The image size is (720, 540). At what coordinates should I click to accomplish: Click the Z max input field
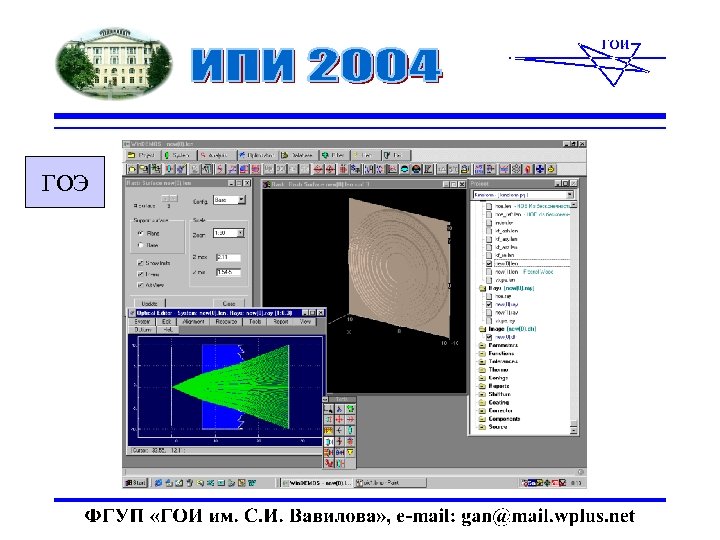(228, 258)
